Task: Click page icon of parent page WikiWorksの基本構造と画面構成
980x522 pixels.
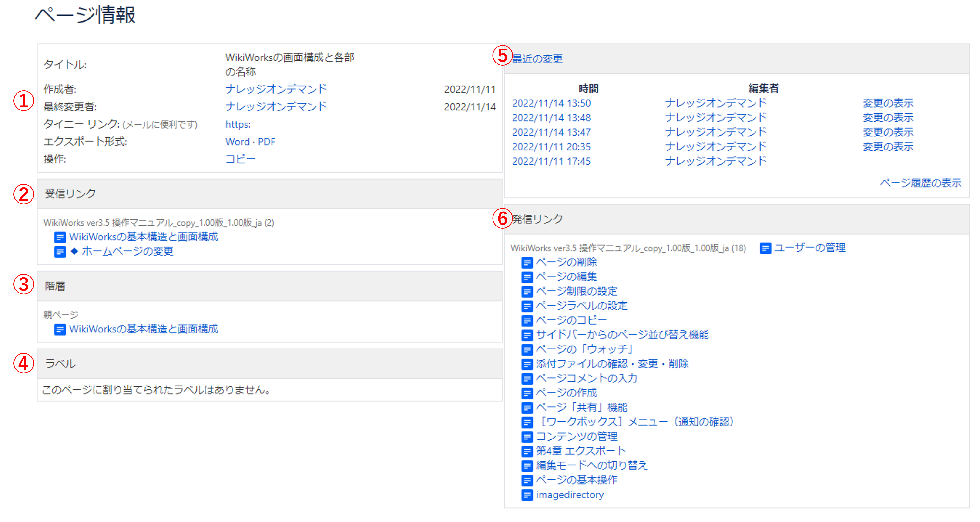Action: 60,329
